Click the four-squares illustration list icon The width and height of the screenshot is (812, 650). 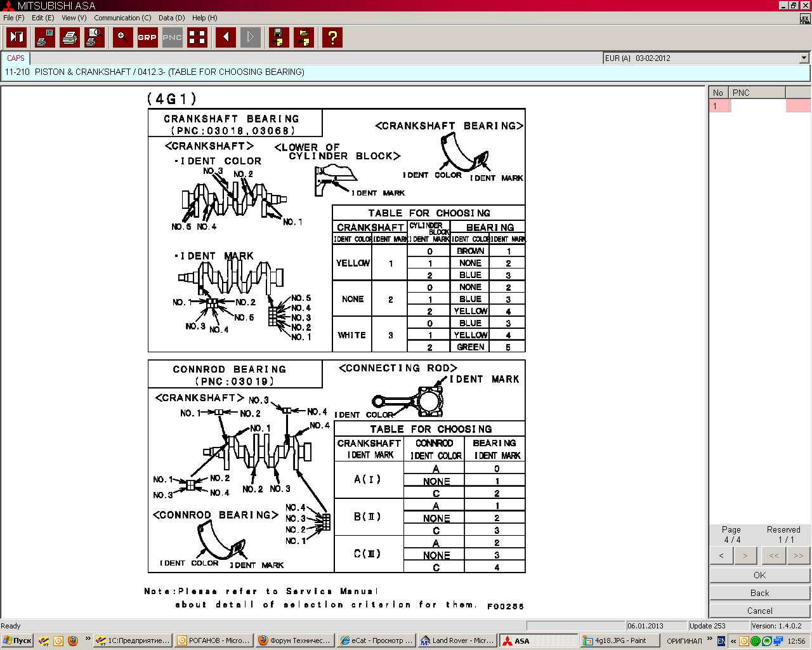point(197,37)
